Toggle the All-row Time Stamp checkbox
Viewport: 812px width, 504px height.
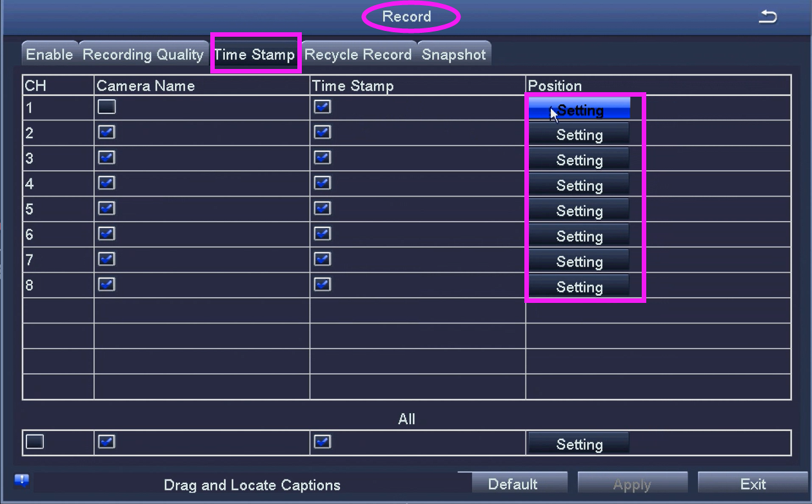[322, 441]
